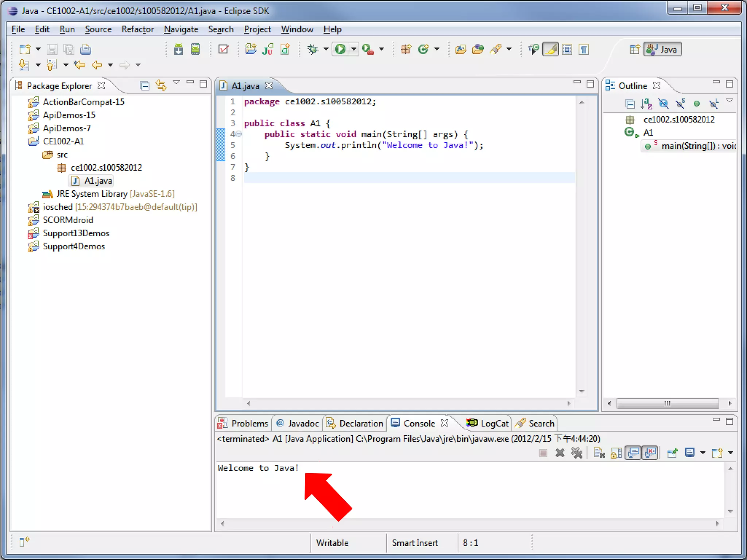Toggle Block Selection Mode button
This screenshot has width=747, height=560.
(567, 49)
